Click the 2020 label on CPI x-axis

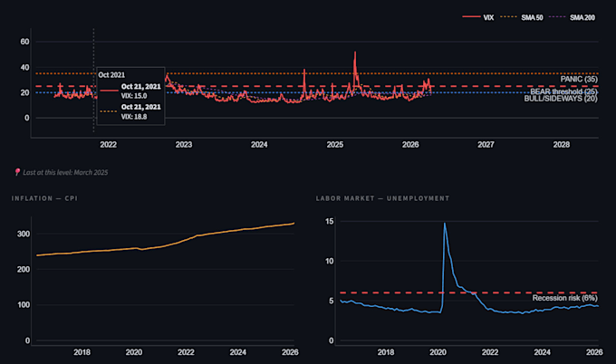pos(134,352)
